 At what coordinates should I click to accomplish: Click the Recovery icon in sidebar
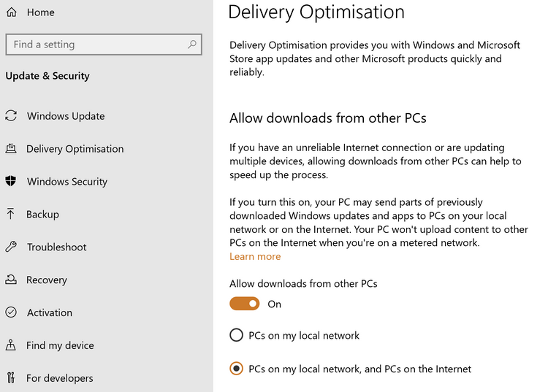click(x=11, y=280)
